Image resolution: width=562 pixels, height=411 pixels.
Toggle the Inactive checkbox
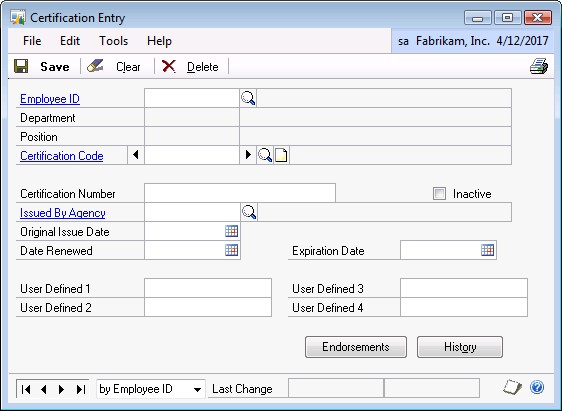[439, 193]
